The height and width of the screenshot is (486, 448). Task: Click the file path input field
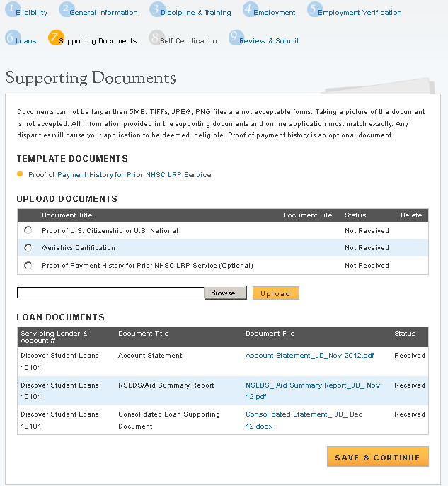[110, 293]
